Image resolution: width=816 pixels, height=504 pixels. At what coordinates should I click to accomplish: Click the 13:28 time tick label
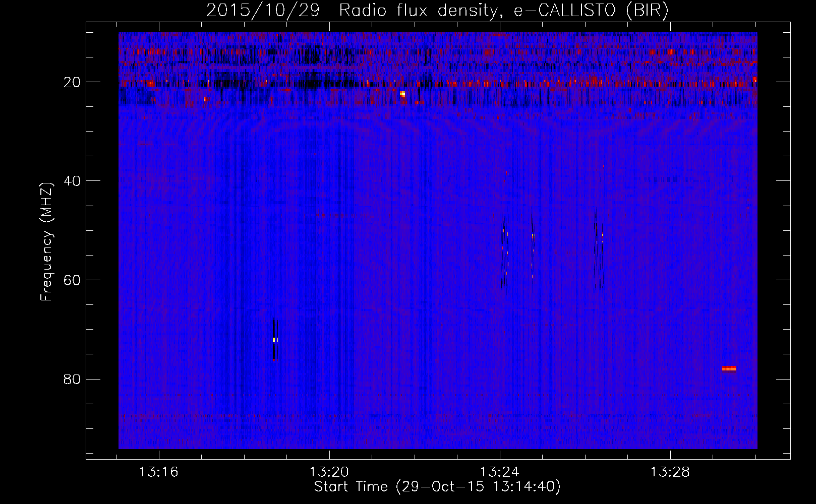pyautogui.click(x=670, y=472)
